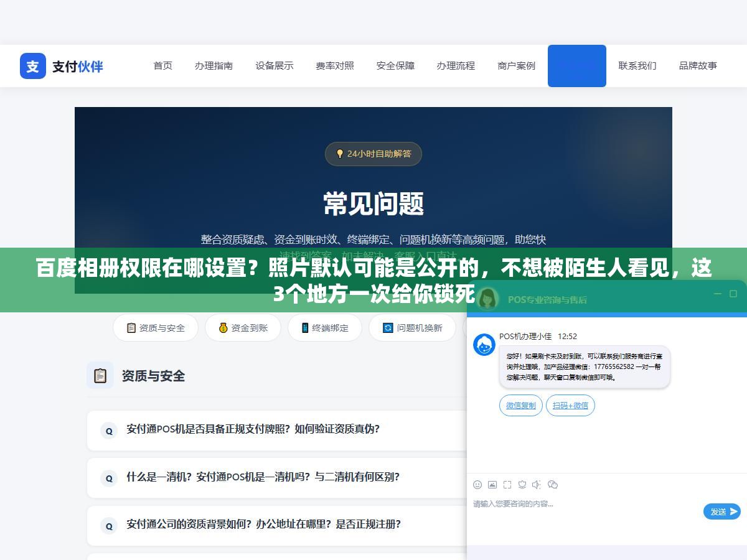
Task: Click the chat agent avatar POS机办理小佳
Action: [484, 345]
